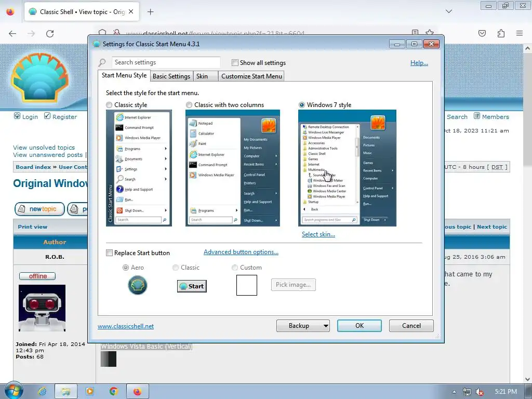Click the Select skin link
The width and height of the screenshot is (532, 399).
coord(318,234)
